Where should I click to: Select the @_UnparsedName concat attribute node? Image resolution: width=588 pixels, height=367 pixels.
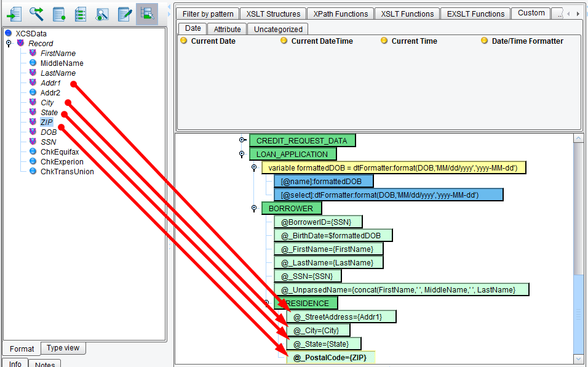[401, 289]
